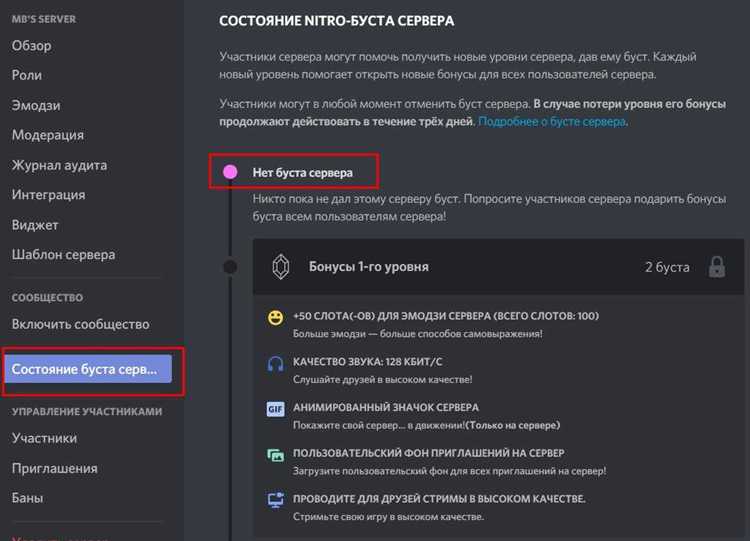Click the 2 буста requirement label
750x541 pixels.
pos(667,267)
